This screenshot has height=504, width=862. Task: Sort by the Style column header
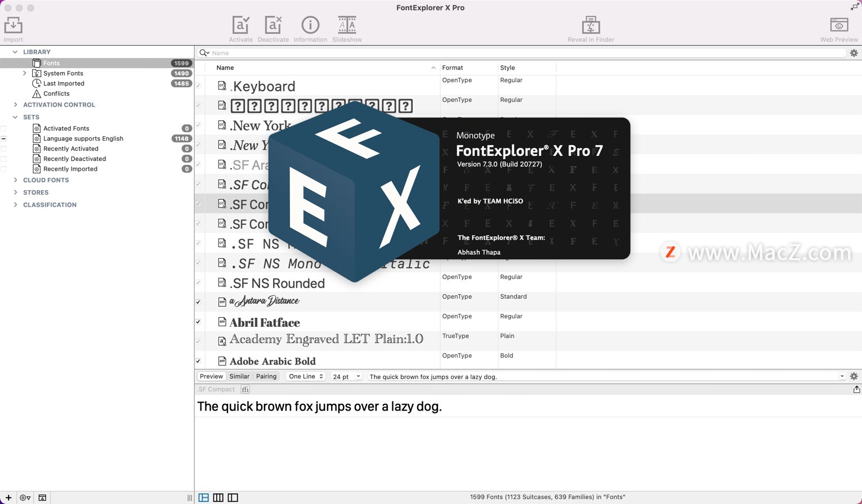[x=527, y=67]
